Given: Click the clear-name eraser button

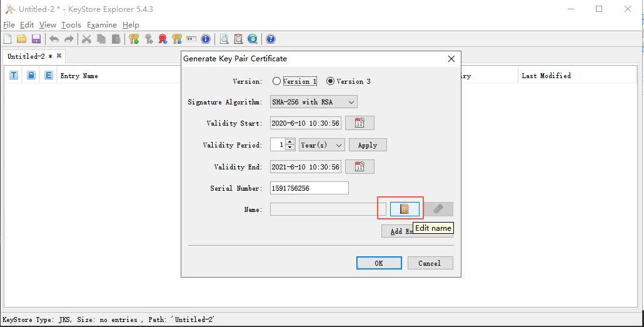Looking at the screenshot, I should click(x=438, y=209).
